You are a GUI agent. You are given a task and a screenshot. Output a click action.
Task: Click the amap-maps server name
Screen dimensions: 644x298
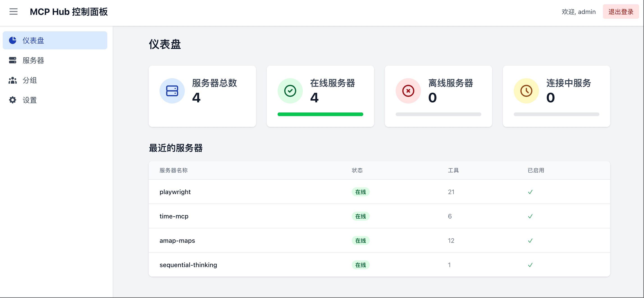click(177, 241)
